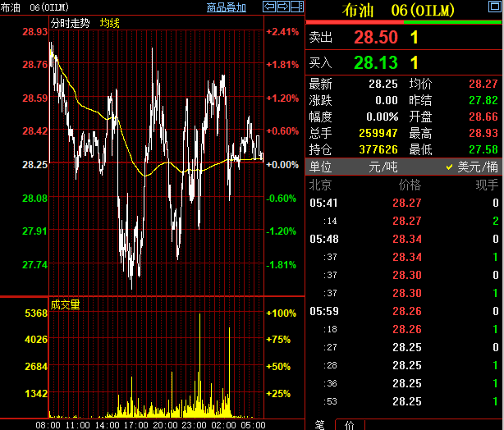Open the 商品叠加 overlay link
The image size is (504, 430).
(227, 7)
